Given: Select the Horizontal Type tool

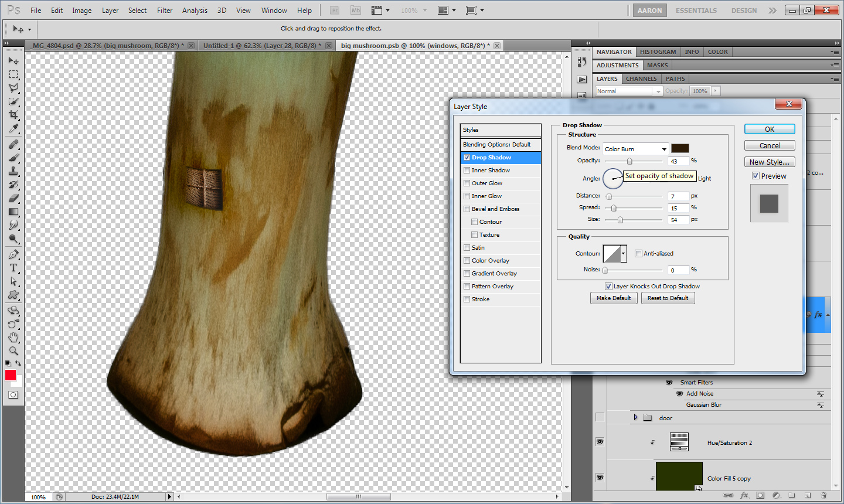Looking at the screenshot, I should tap(13, 268).
